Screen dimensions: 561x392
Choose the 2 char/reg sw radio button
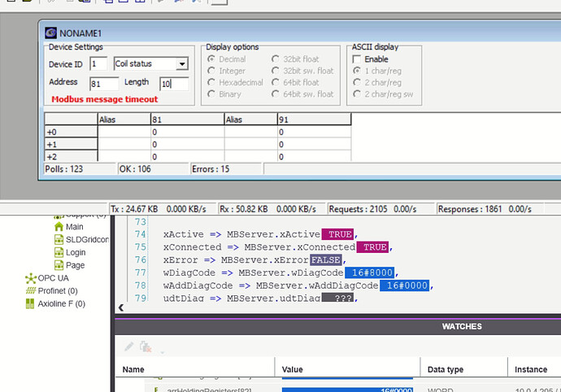click(x=357, y=94)
